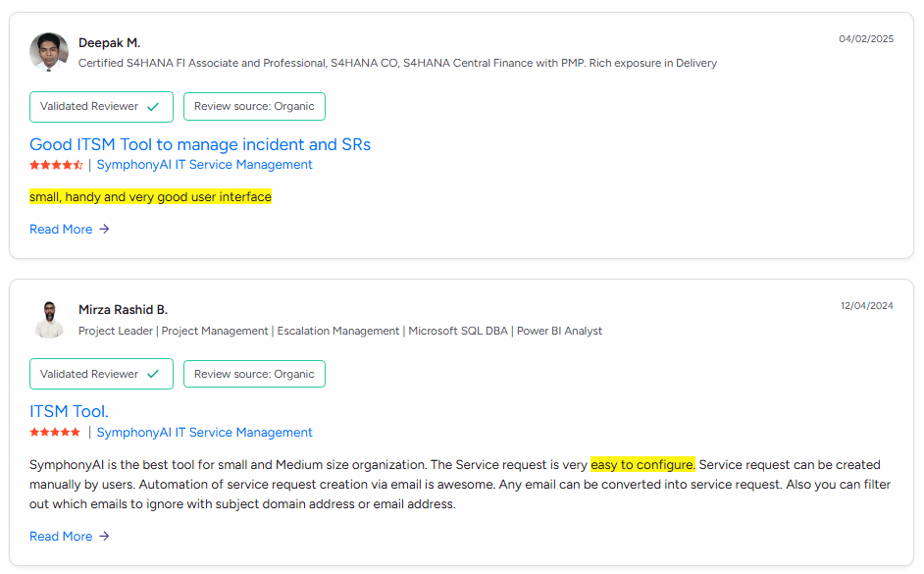Screen dimensions: 924x574
Task: Open the 'ITSM Tool.' review title
Action: click(x=69, y=411)
